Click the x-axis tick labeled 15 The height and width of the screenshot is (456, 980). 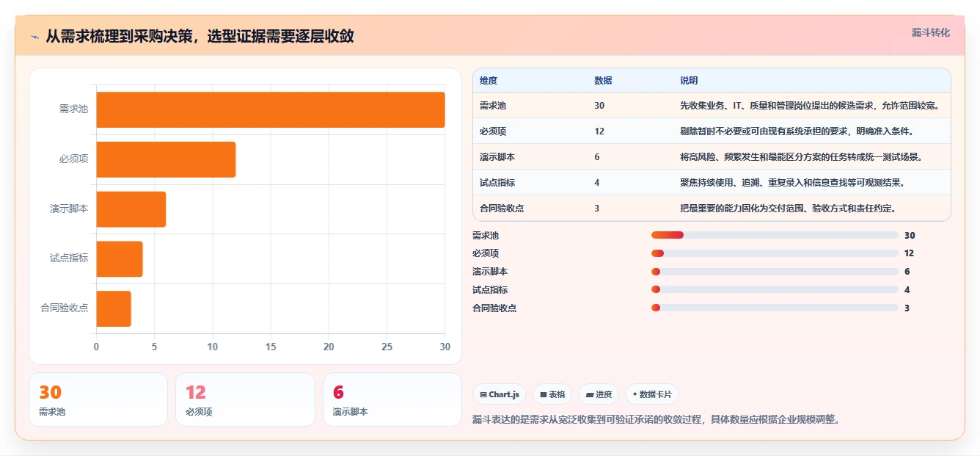271,347
